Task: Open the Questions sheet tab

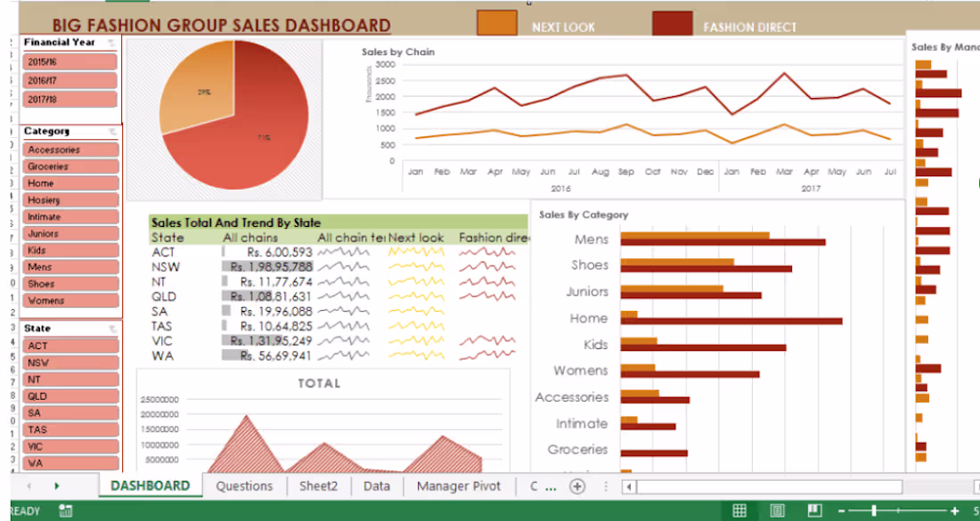Action: [245, 486]
